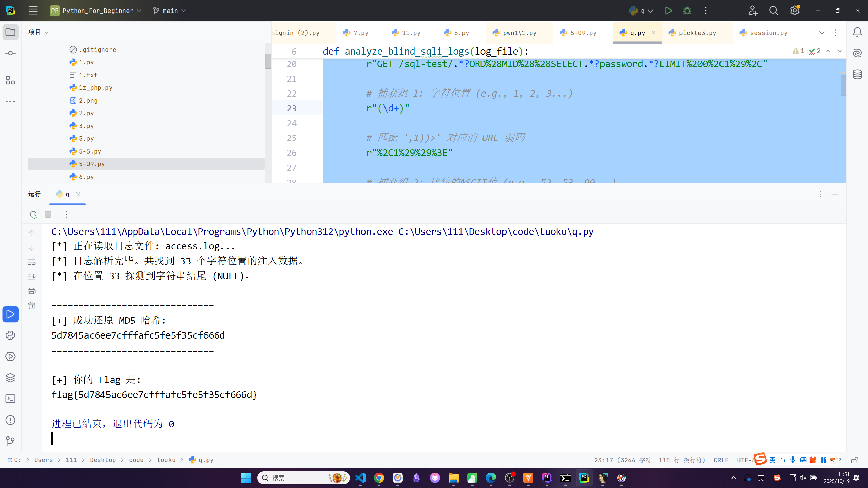Open Version Control git tool window
The width and height of the screenshot is (868, 488).
(x=10, y=441)
